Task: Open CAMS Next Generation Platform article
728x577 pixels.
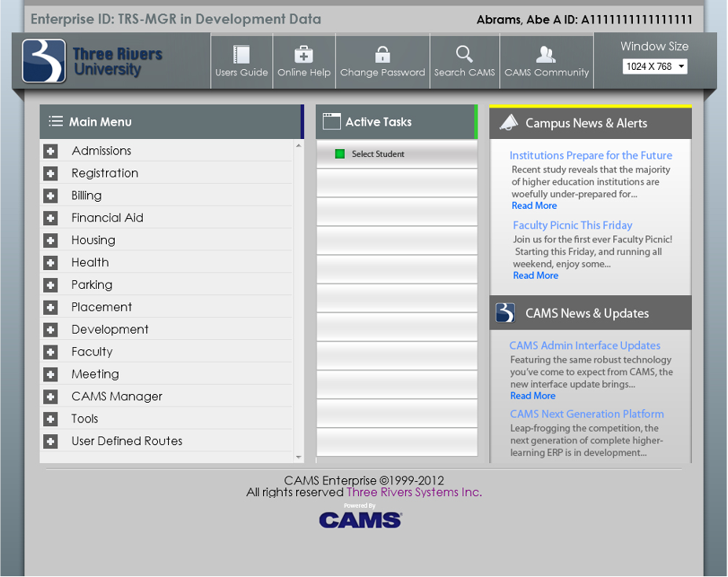Action: (587, 414)
